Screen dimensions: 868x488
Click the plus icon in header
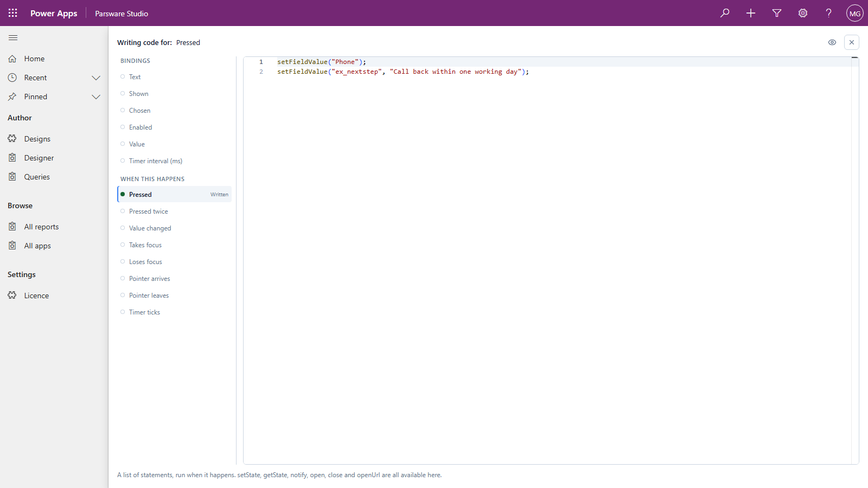(x=751, y=13)
